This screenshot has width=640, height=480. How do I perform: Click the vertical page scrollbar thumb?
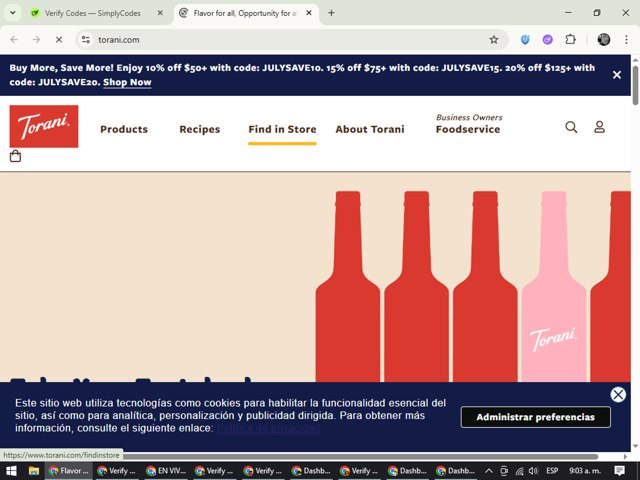tap(635, 85)
